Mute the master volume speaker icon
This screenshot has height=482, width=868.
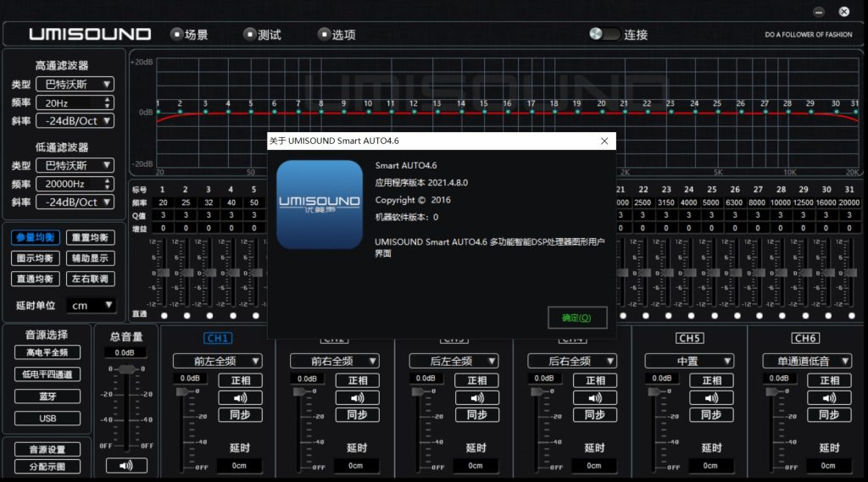(x=126, y=465)
